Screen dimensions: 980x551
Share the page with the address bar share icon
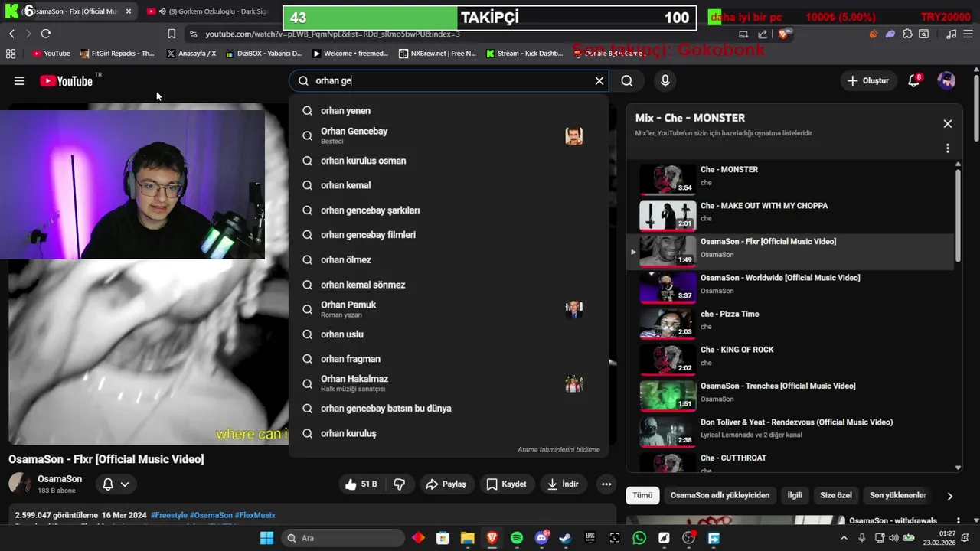click(x=763, y=34)
